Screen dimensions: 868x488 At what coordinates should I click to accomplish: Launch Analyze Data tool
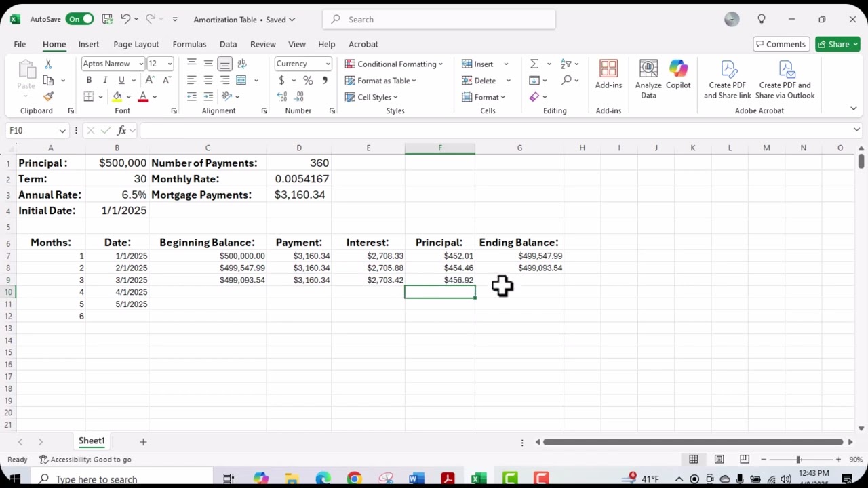coord(648,79)
